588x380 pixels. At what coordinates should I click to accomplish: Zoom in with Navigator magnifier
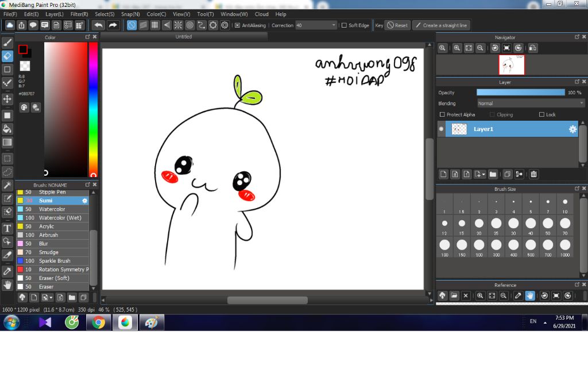(457, 48)
